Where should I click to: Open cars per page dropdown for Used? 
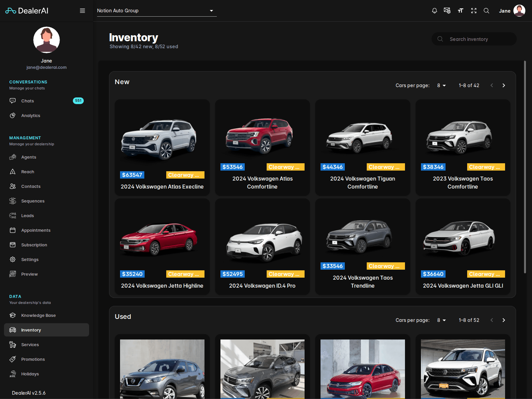click(x=441, y=320)
